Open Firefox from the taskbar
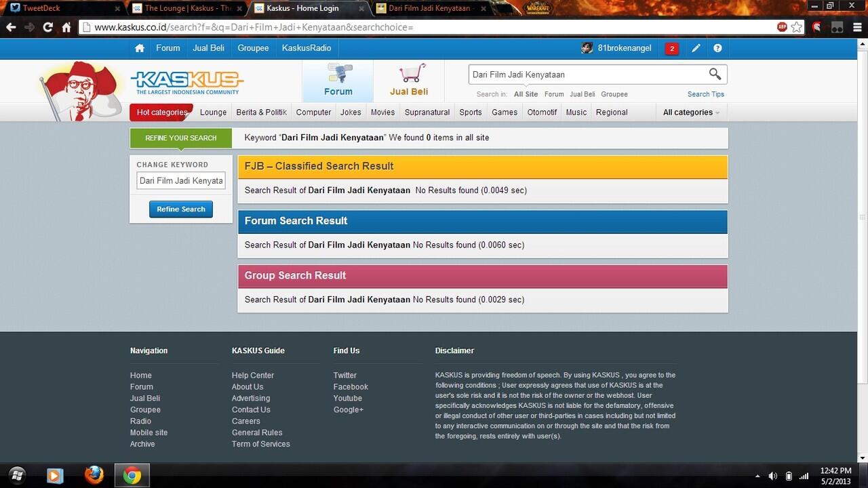Viewport: 868px width, 488px height. click(x=94, y=475)
